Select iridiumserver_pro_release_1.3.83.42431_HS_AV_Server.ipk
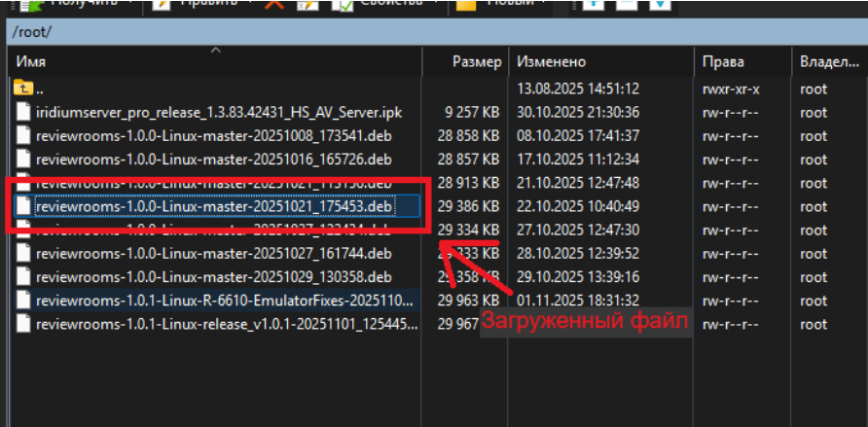The image size is (868, 427). (x=219, y=112)
